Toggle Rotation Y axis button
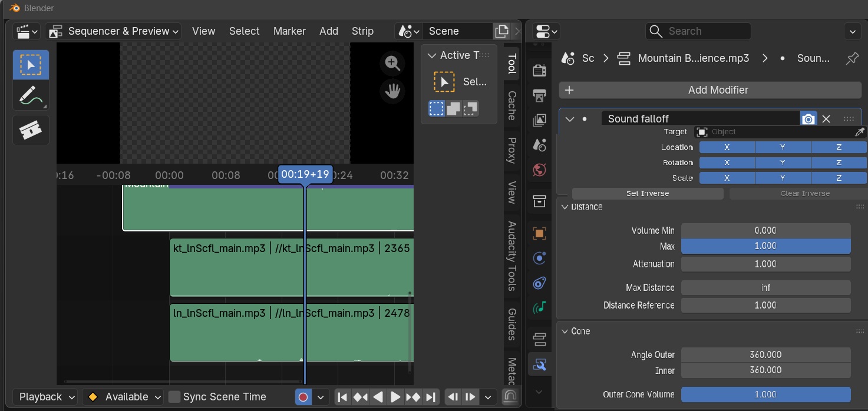 [783, 163]
